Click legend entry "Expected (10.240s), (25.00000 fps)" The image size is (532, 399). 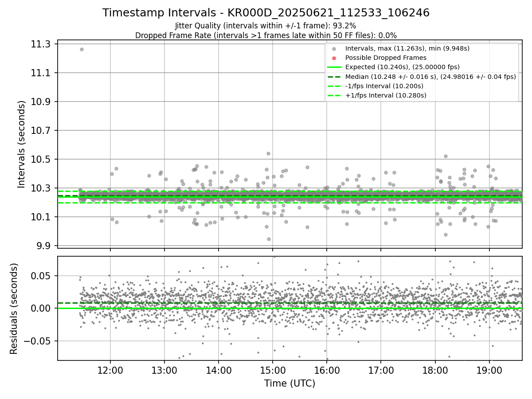tap(402, 67)
